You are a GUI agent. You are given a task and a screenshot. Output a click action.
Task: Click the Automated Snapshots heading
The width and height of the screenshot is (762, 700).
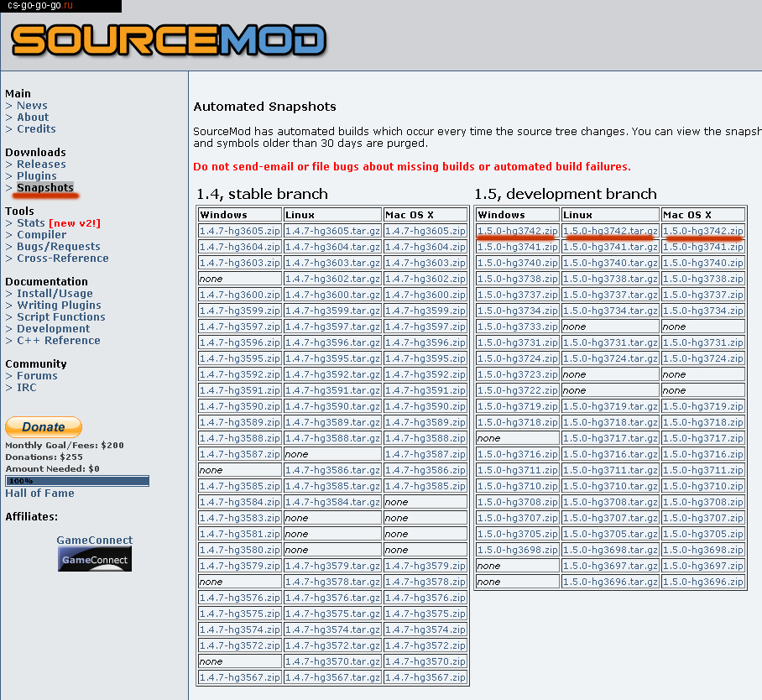[265, 107]
